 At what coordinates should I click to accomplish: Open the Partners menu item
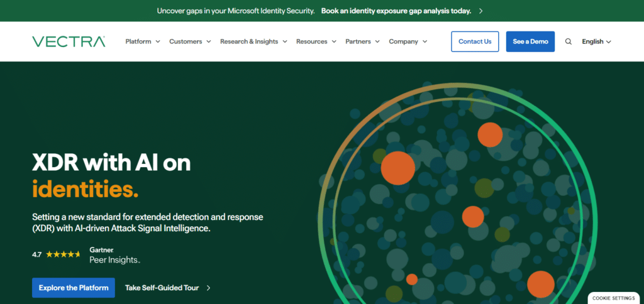(358, 41)
